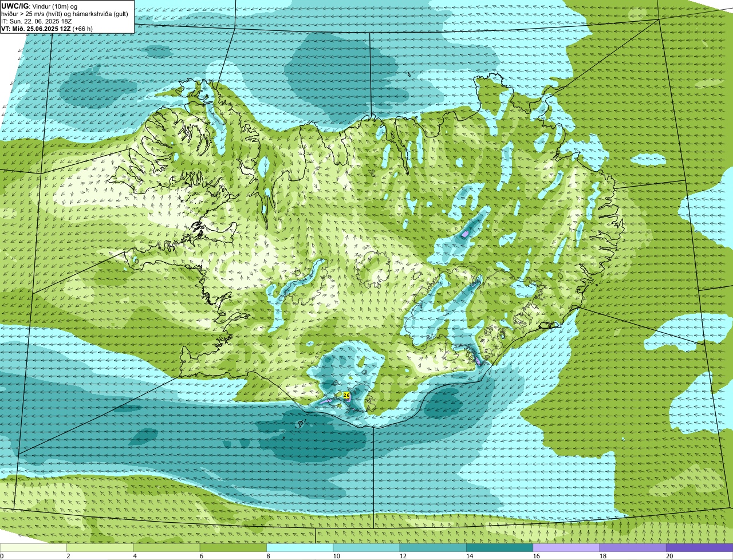
Task: Select the dark purple swatch above 20
Action: coord(700,547)
